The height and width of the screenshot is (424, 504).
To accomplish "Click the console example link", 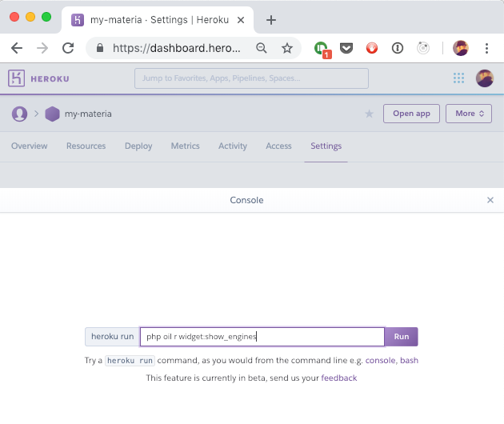I will click(x=380, y=360).
